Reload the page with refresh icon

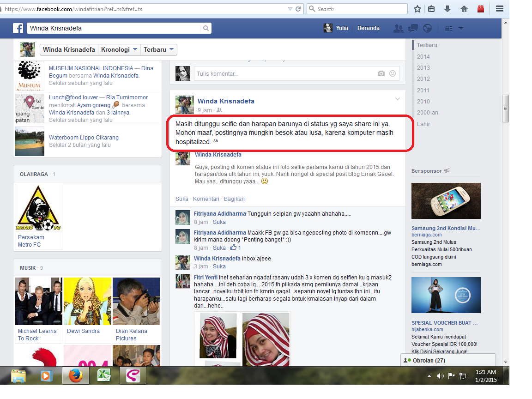point(298,9)
